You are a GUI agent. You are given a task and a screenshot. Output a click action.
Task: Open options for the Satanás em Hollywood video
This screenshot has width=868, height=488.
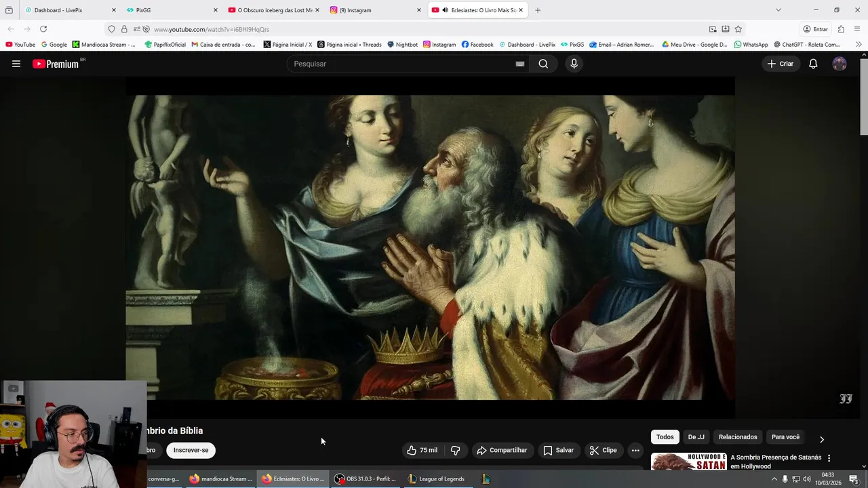pyautogui.click(x=829, y=458)
